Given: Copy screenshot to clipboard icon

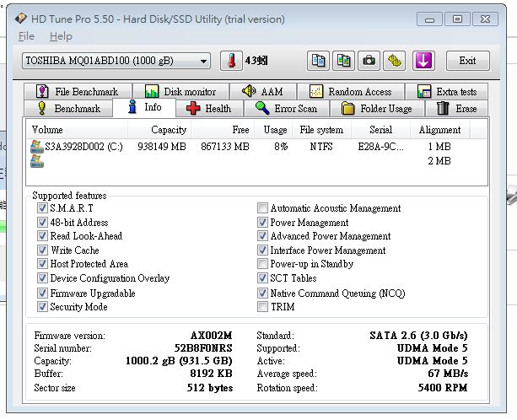Looking at the screenshot, I should [343, 61].
